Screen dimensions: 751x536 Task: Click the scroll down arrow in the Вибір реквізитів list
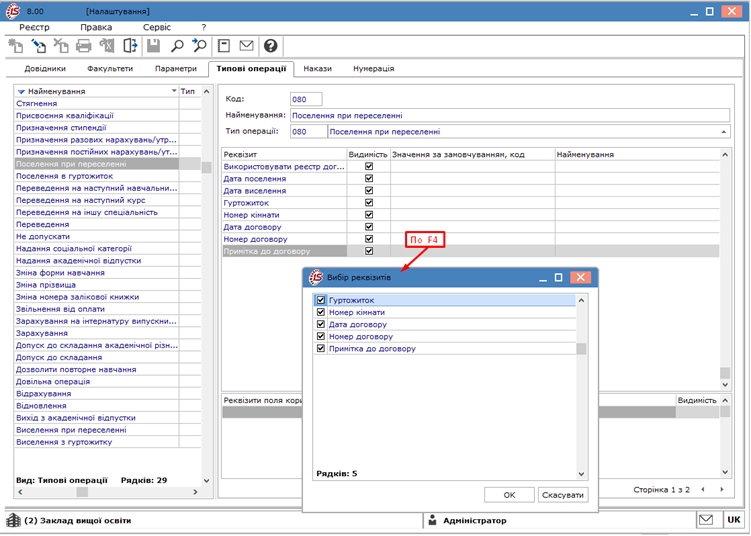pyautogui.click(x=581, y=474)
